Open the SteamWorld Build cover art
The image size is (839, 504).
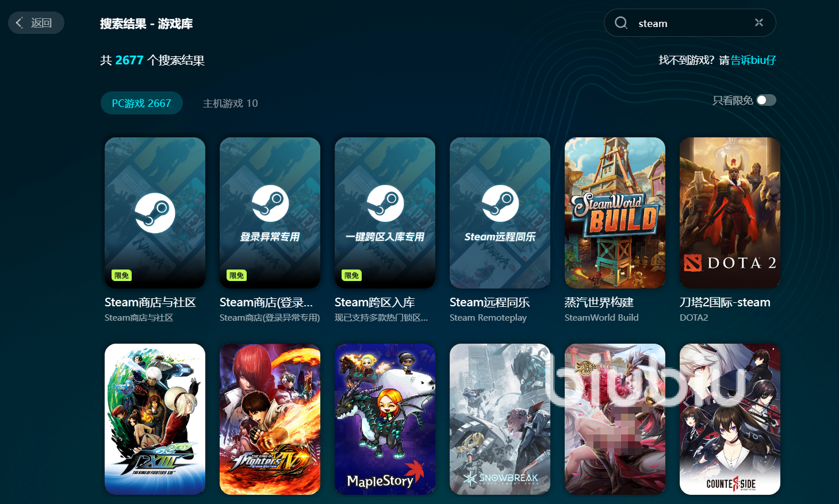(615, 213)
